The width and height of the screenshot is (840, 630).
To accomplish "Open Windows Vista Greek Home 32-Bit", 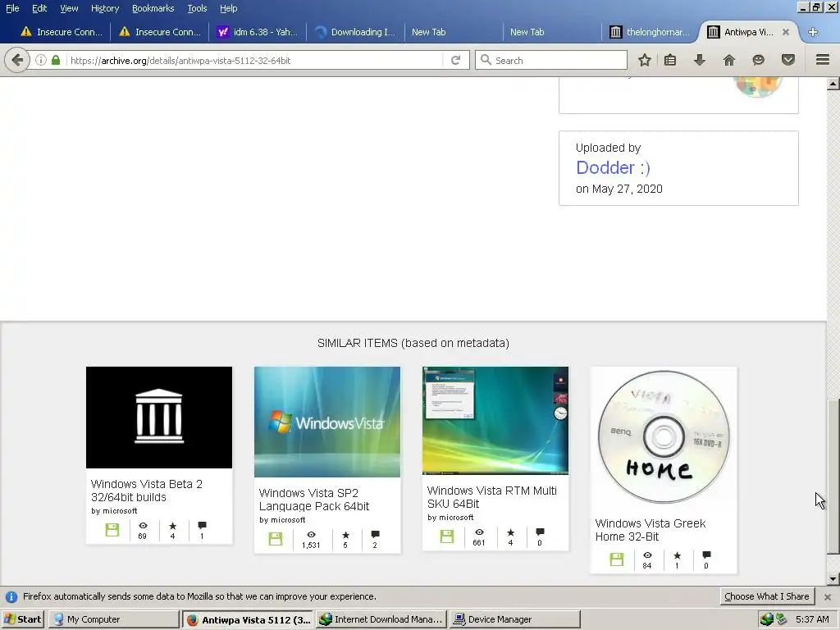I will click(651, 530).
